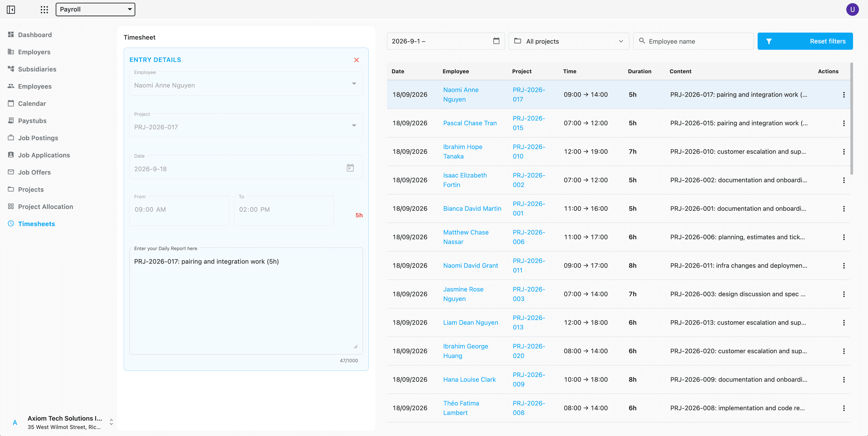Open the apps grid launcher
The image size is (868, 436).
[44, 9]
